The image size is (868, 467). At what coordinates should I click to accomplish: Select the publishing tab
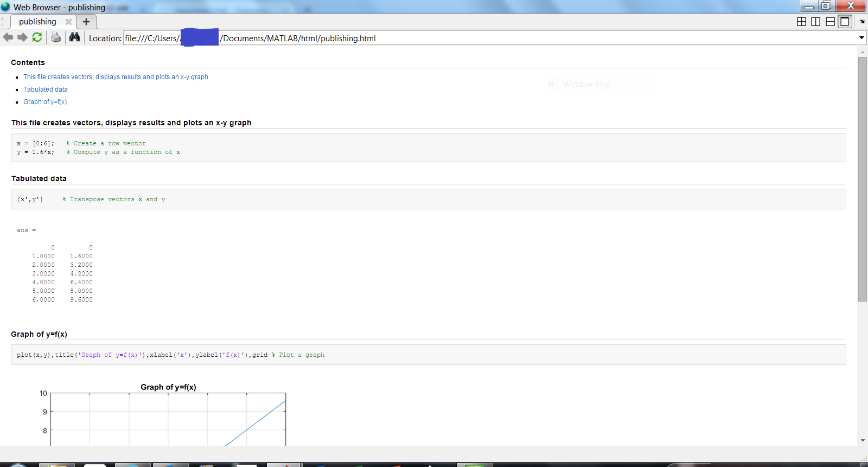coord(37,22)
